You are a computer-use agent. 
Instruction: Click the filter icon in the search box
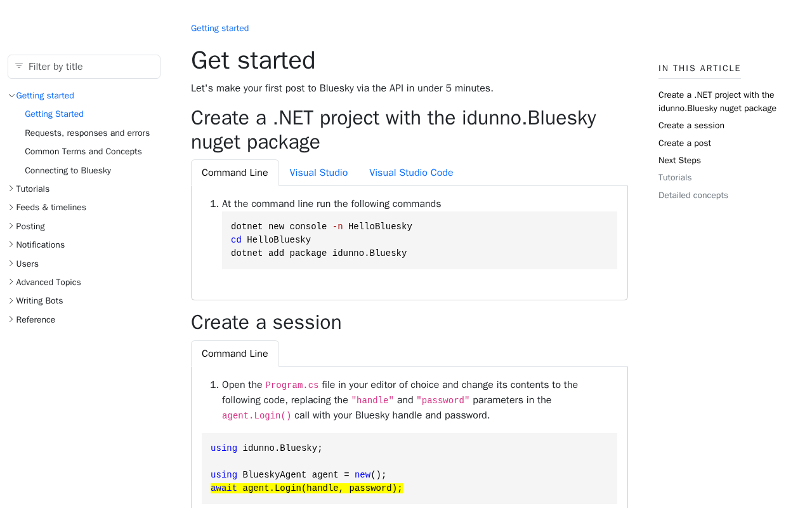click(19, 66)
